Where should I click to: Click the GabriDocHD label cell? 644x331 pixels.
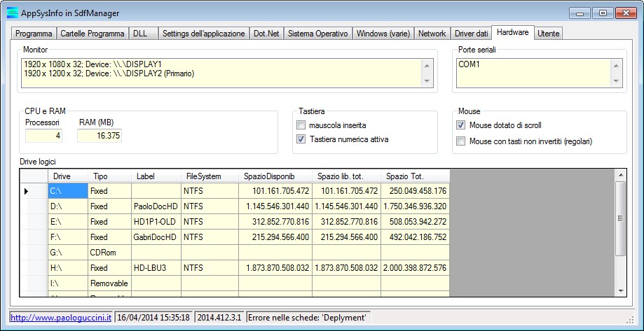156,237
